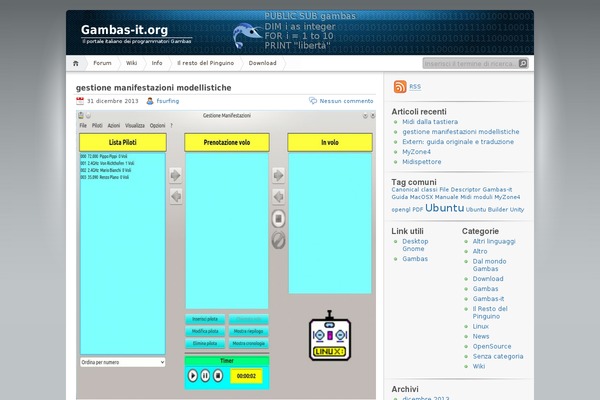Stop the timer

[218, 376]
